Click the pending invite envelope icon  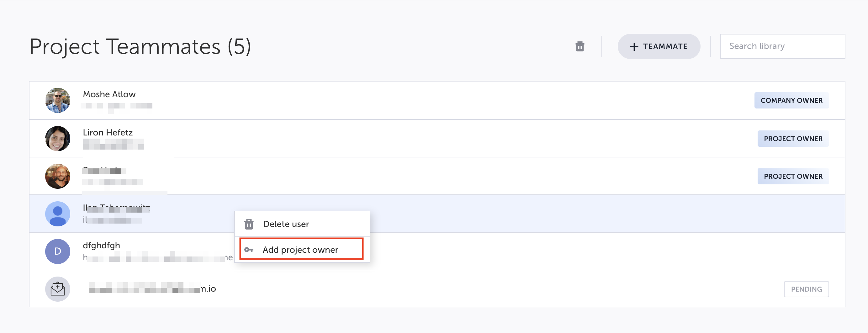[58, 289]
